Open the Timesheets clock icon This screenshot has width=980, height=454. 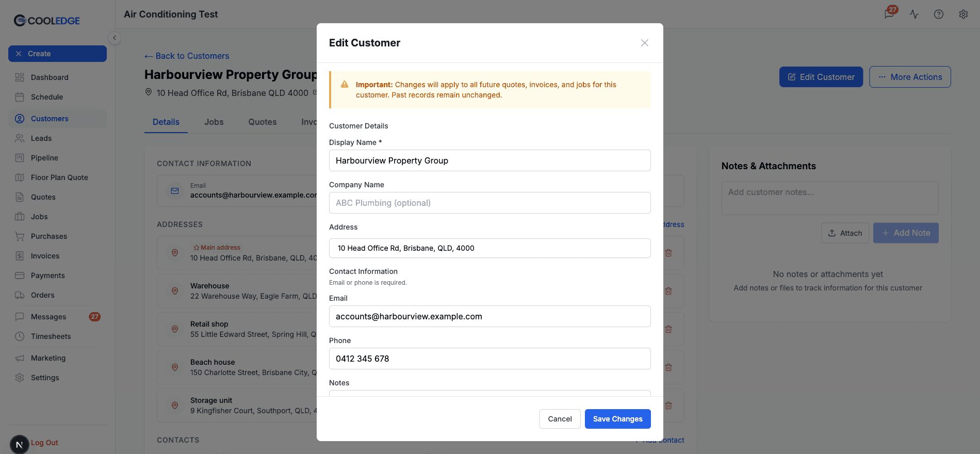pos(20,336)
